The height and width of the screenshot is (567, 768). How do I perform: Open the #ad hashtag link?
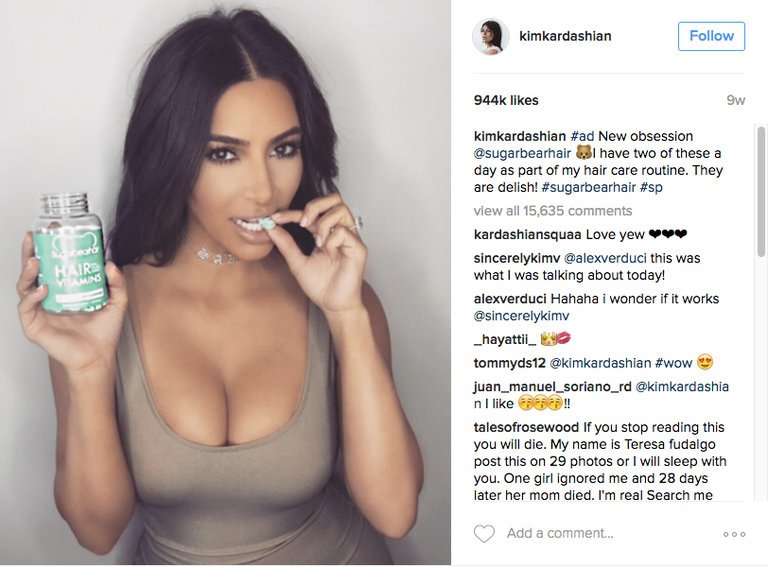[x=582, y=136]
